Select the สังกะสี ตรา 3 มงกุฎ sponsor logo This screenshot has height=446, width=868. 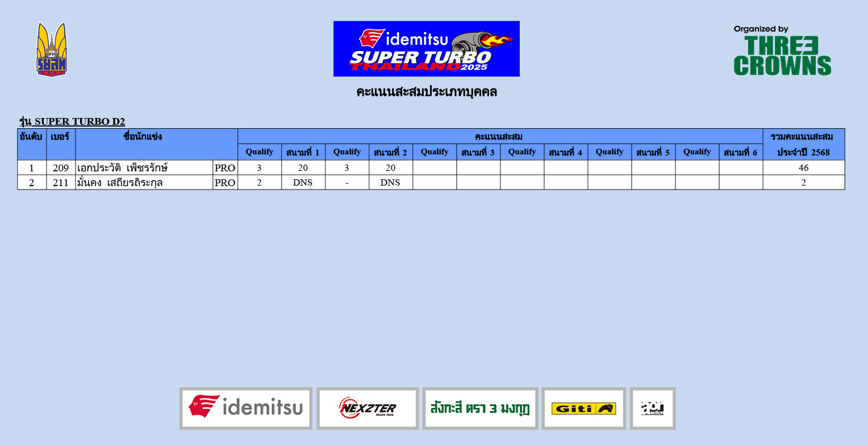pos(480,409)
